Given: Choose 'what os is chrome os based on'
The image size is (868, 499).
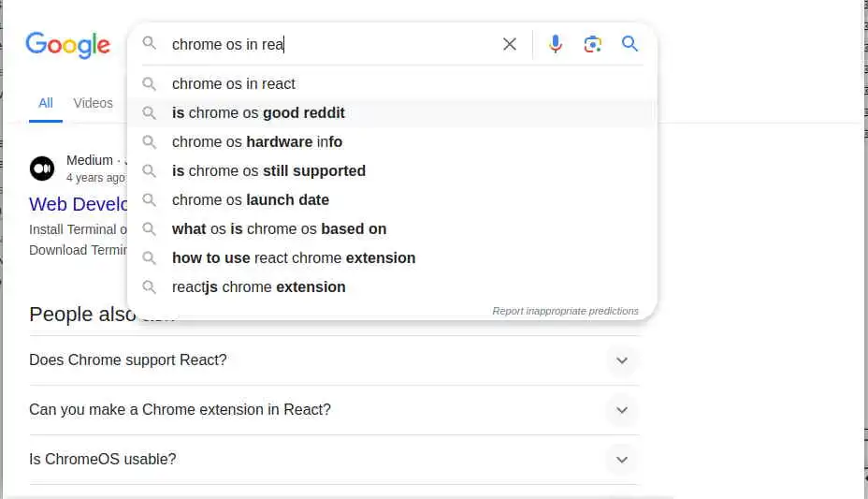Looking at the screenshot, I should (x=279, y=229).
